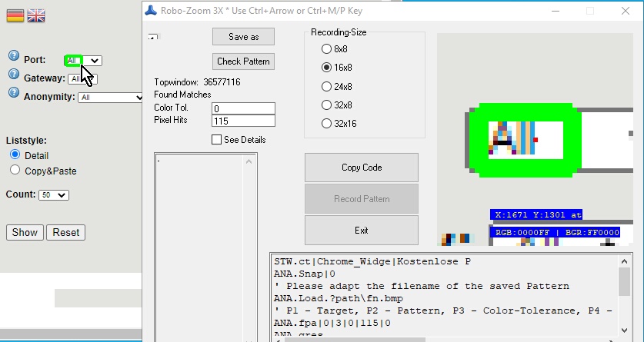
Task: Enable the See Details checkbox
Action: (216, 140)
